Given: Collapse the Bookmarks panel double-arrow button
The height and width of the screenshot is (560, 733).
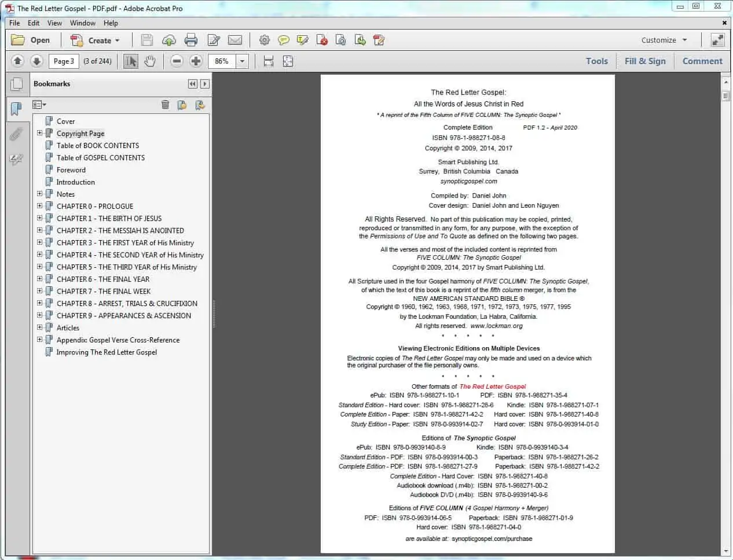Looking at the screenshot, I should 193,84.
